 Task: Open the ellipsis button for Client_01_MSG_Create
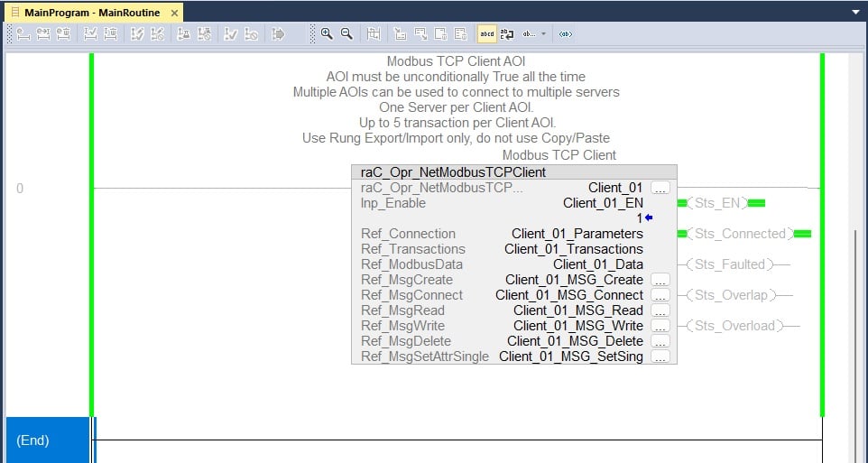click(x=660, y=280)
